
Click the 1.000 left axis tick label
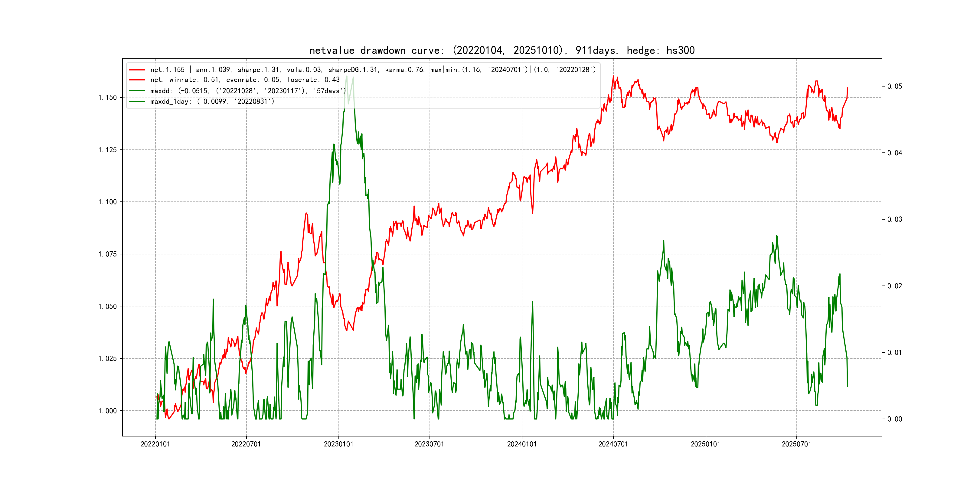(108, 411)
